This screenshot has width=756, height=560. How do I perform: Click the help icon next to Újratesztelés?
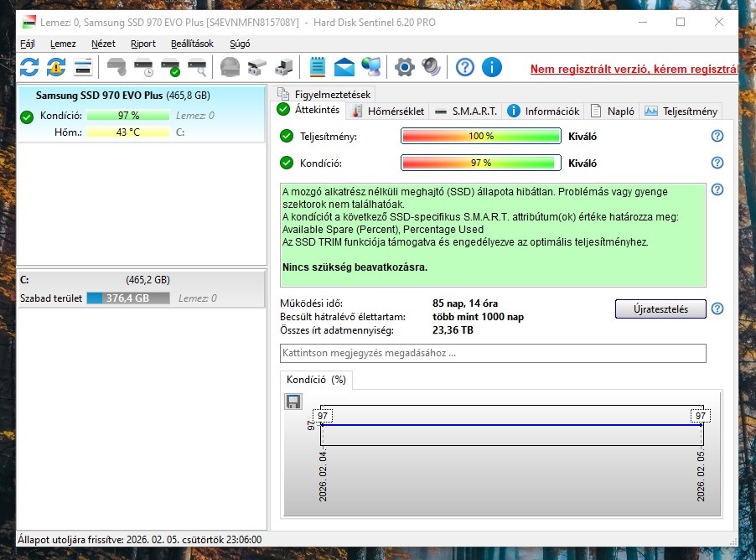click(717, 309)
